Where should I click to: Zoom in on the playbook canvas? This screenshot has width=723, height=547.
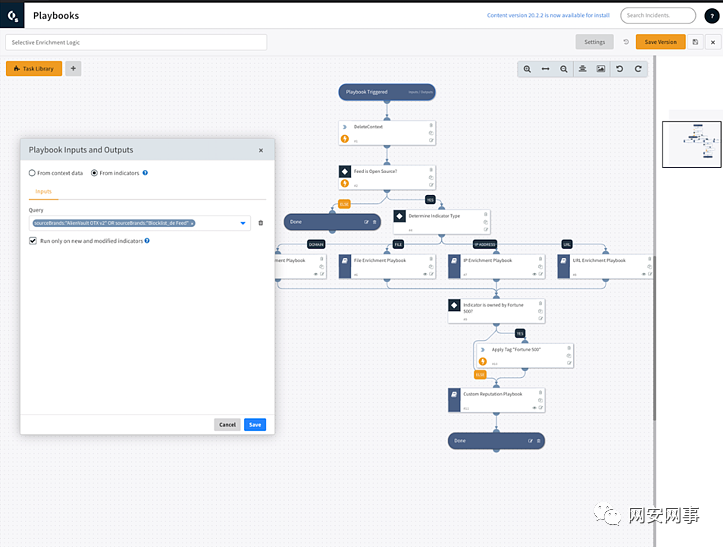[527, 69]
